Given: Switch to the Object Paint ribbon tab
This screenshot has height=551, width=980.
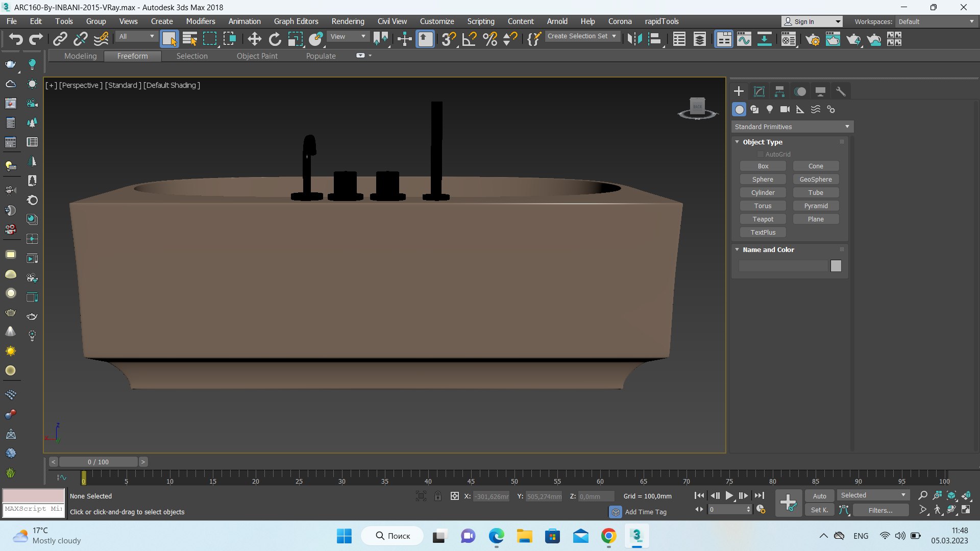Looking at the screenshot, I should coord(257,56).
